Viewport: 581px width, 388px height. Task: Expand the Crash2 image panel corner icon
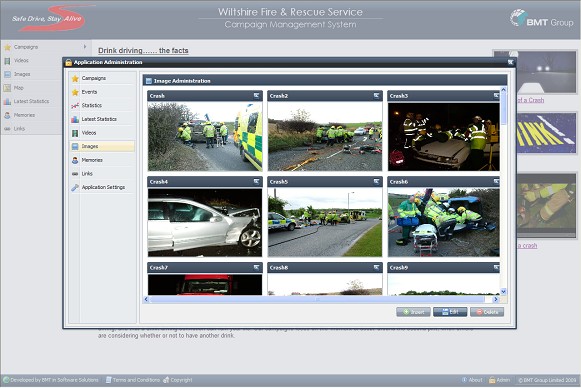click(x=376, y=96)
